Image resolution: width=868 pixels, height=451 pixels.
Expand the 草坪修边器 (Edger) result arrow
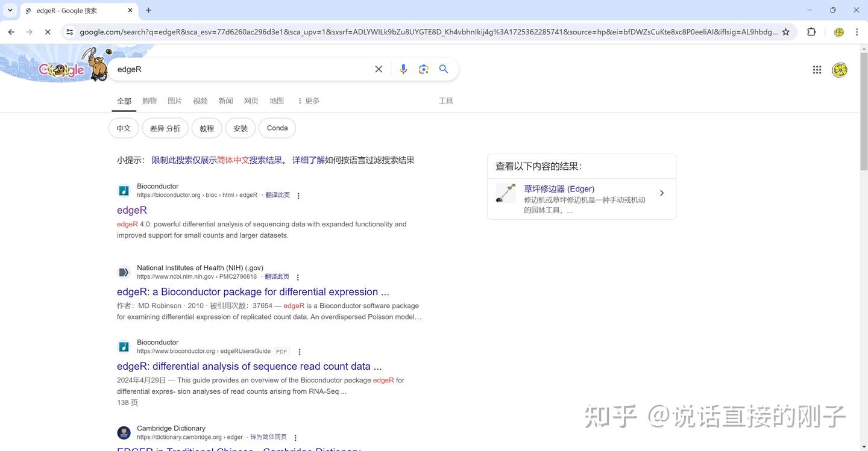click(x=662, y=193)
